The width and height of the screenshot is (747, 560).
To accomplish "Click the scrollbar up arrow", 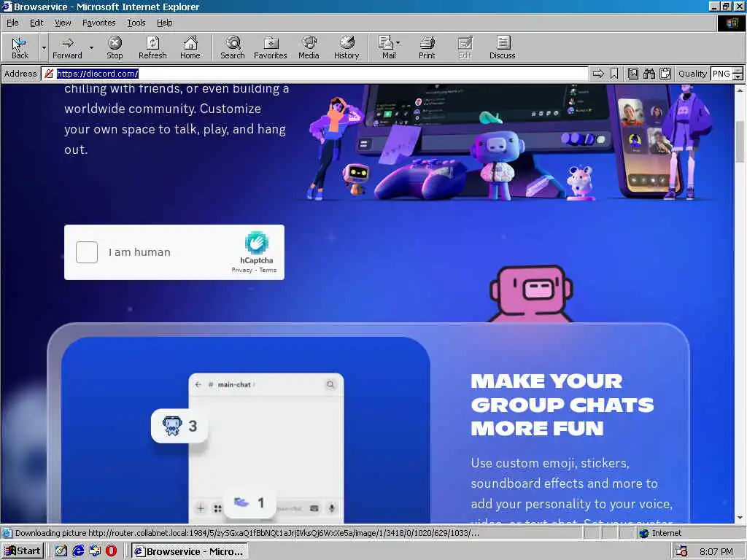I will tap(740, 90).
